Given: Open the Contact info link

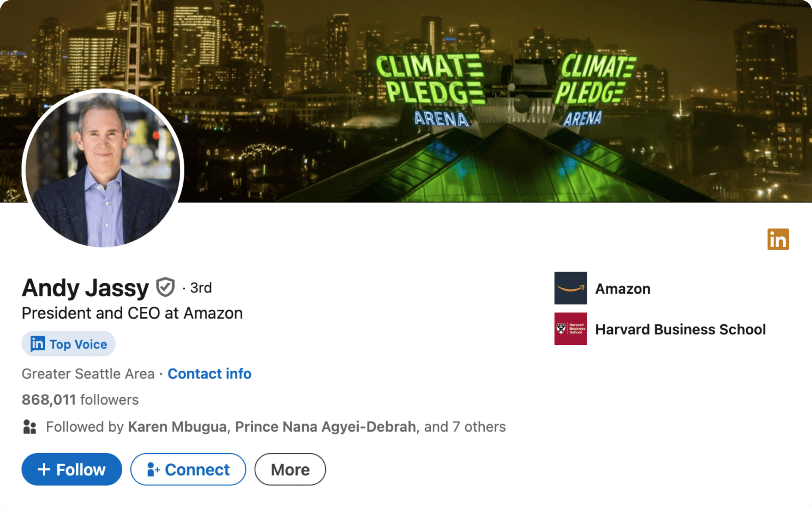Looking at the screenshot, I should (x=209, y=374).
